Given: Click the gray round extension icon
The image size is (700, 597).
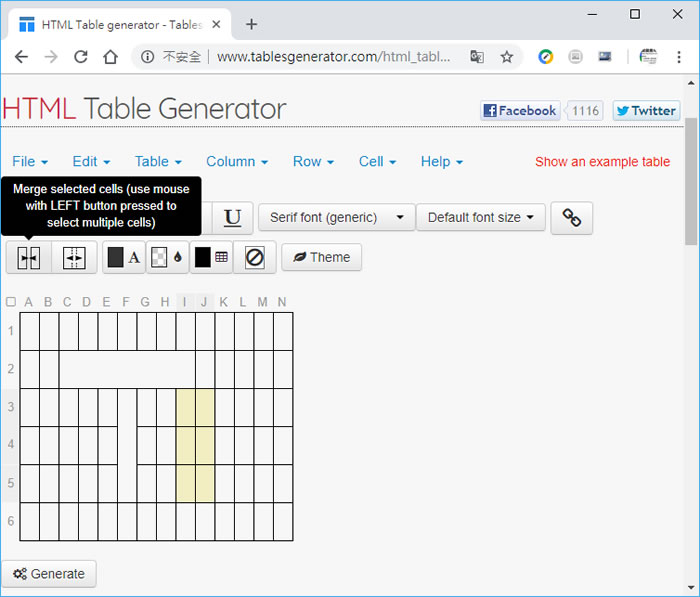Looking at the screenshot, I should point(575,57).
